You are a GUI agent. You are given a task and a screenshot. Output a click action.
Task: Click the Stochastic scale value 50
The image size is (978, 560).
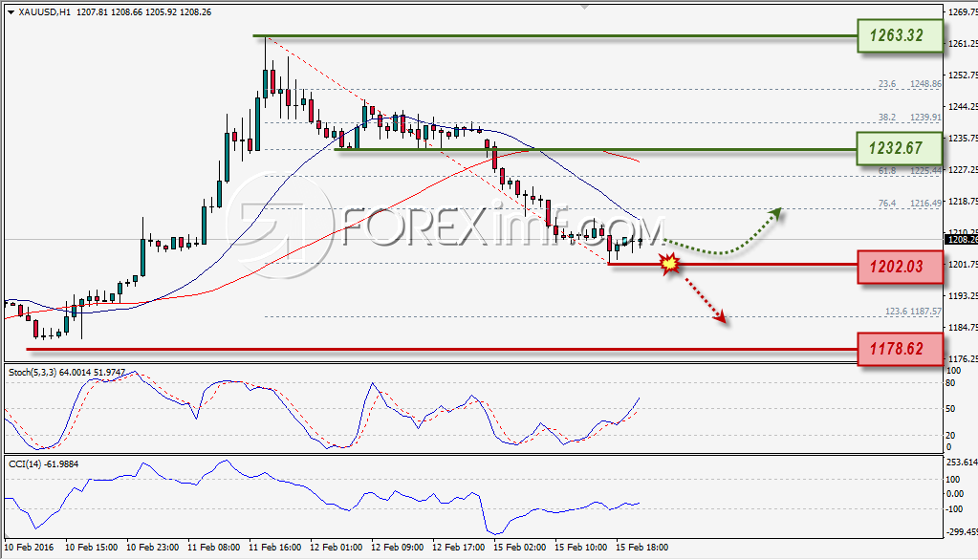coord(950,409)
